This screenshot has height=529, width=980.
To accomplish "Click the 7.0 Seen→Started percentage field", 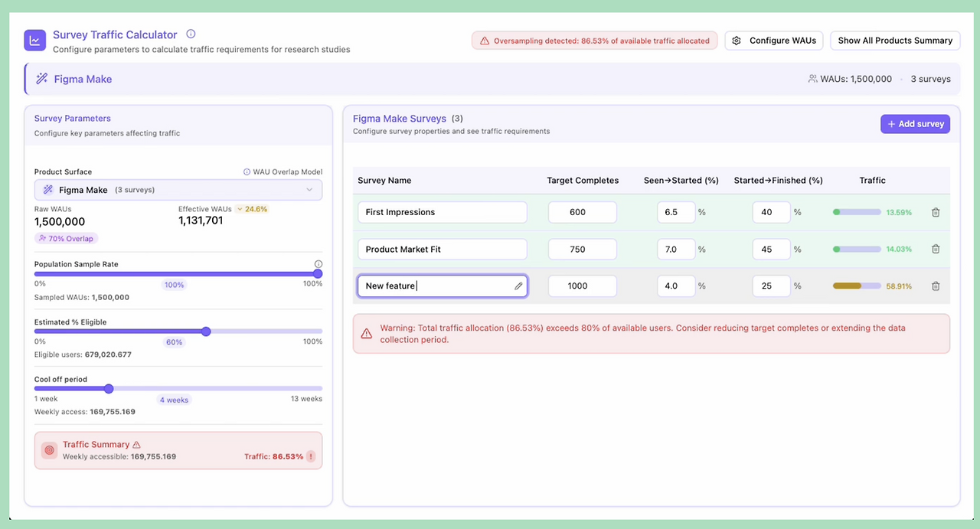I will coord(676,249).
